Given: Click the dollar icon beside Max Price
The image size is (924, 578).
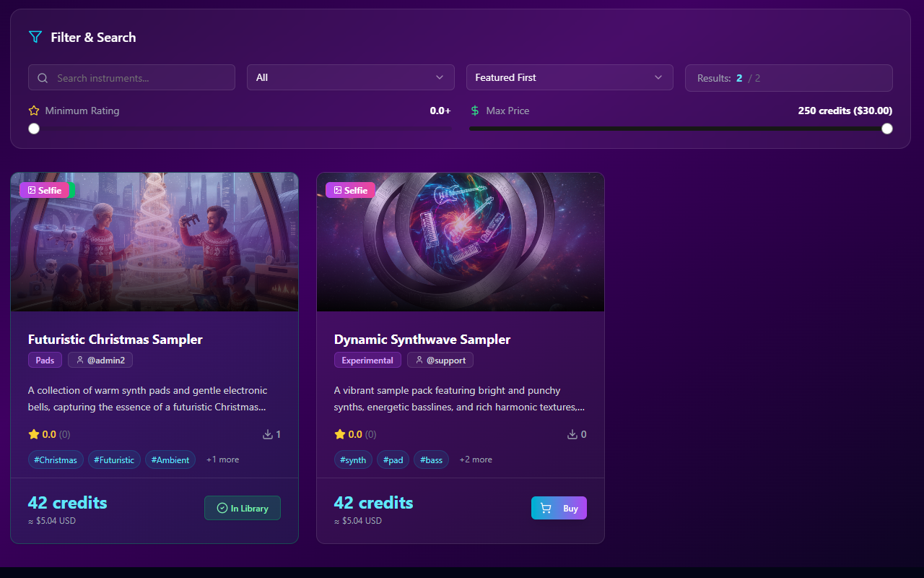Looking at the screenshot, I should tap(475, 111).
